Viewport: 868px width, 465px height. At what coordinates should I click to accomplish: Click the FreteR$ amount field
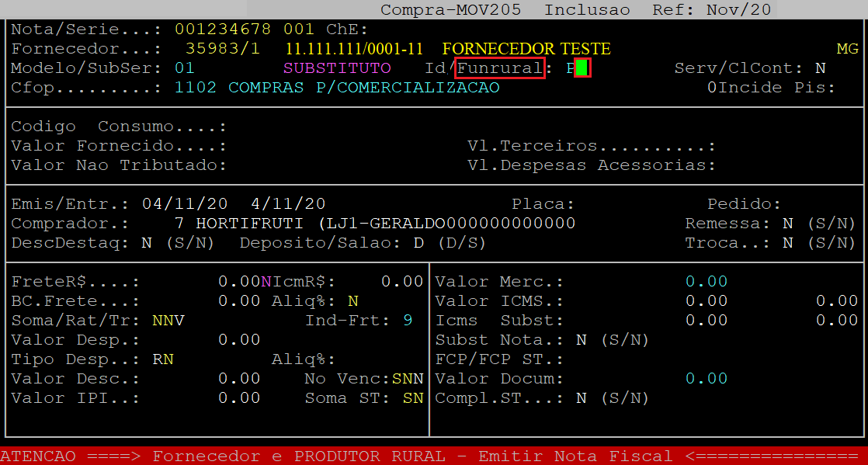[238, 282]
